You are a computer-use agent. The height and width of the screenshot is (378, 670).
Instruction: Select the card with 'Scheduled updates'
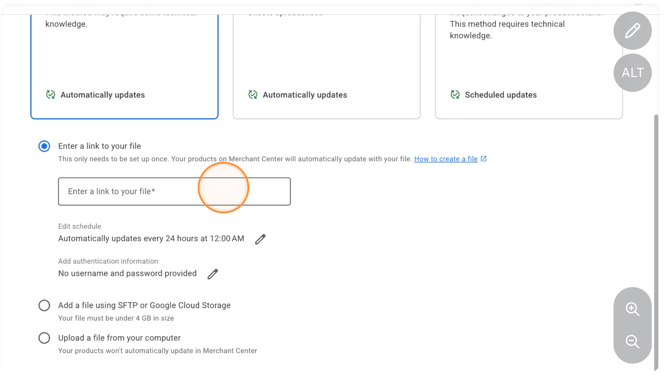(x=529, y=66)
